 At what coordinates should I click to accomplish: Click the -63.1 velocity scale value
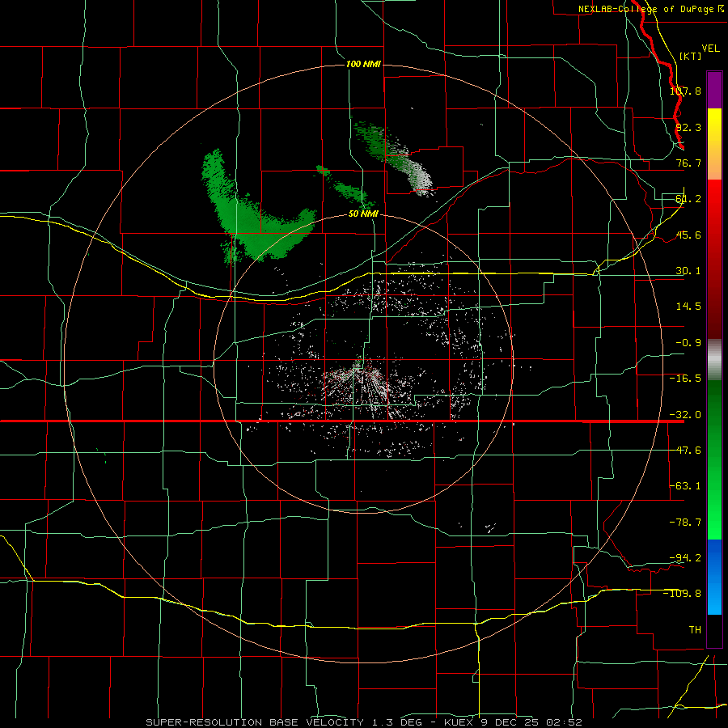click(x=685, y=486)
